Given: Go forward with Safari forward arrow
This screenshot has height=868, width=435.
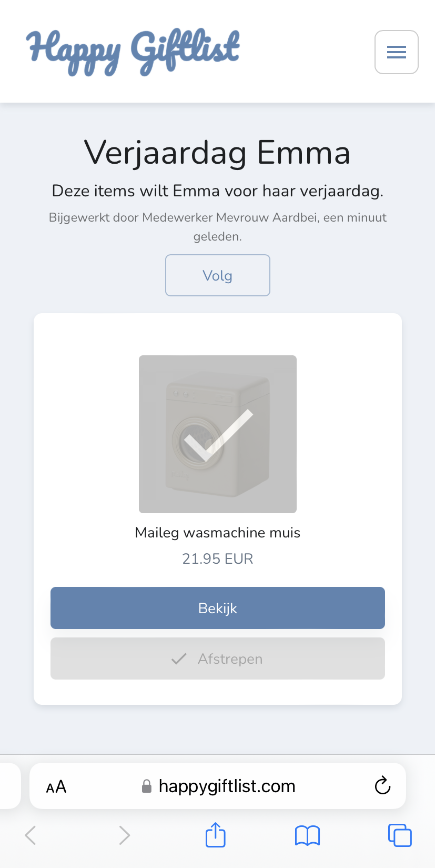Looking at the screenshot, I should (x=124, y=835).
